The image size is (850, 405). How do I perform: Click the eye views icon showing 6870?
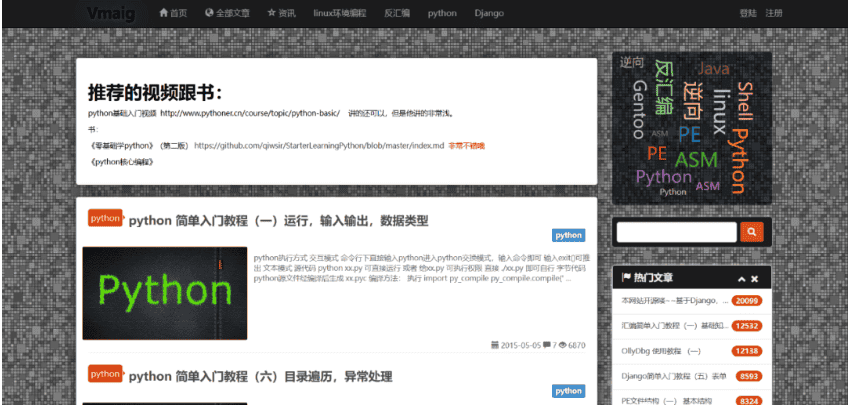tap(563, 345)
